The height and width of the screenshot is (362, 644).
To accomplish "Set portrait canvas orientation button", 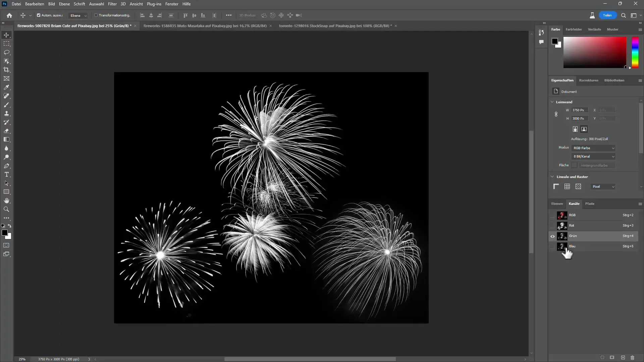I will (575, 129).
